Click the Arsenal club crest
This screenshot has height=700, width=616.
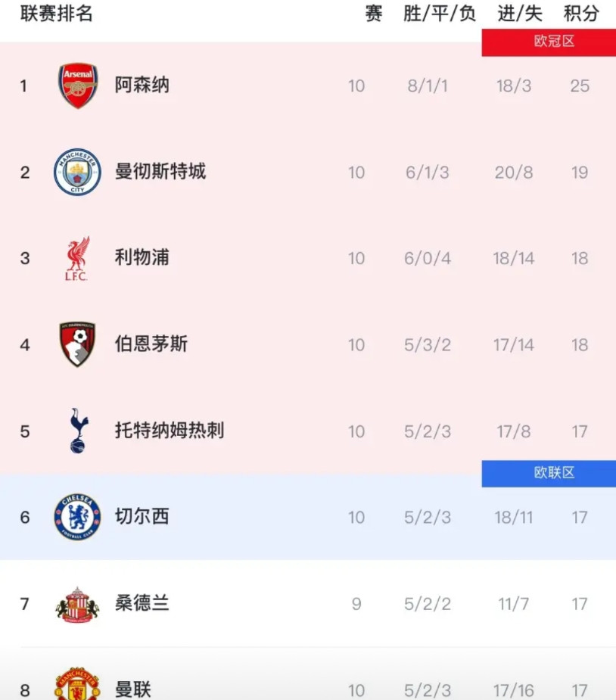point(78,86)
